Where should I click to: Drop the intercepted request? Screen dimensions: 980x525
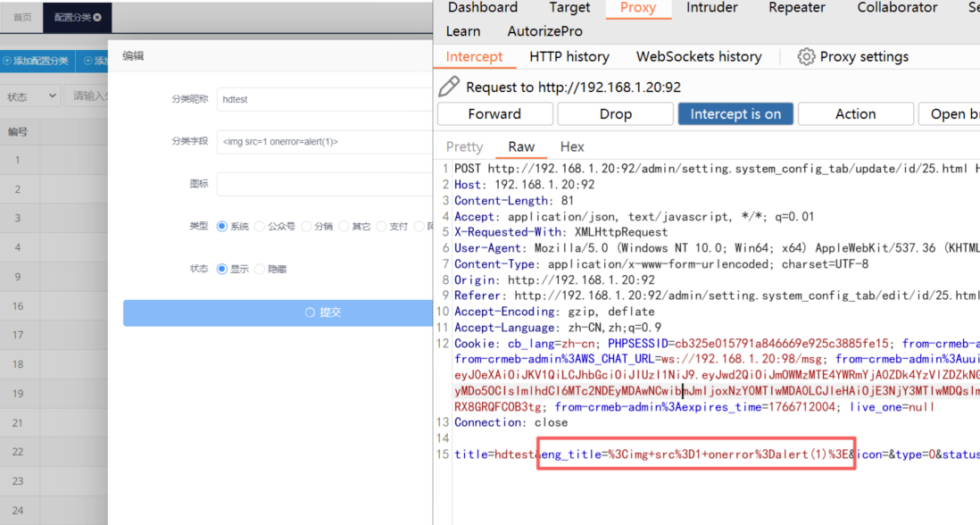click(615, 113)
